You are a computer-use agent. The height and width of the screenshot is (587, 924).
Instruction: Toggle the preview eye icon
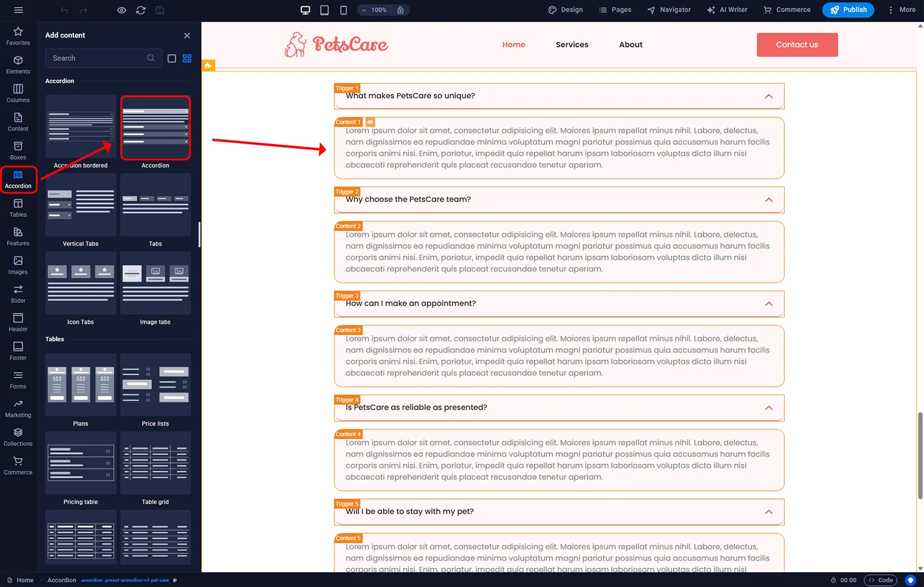click(122, 10)
